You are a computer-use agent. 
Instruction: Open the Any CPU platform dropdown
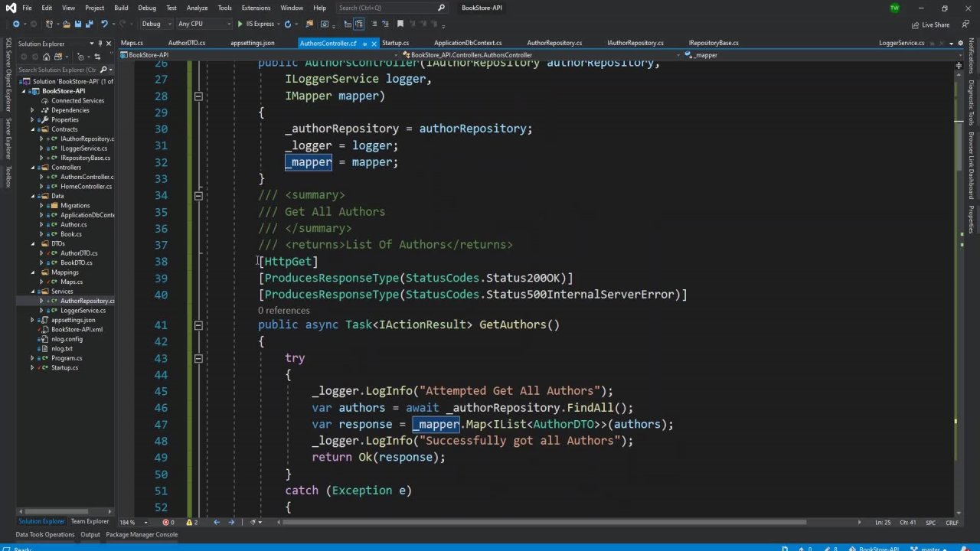pos(203,24)
